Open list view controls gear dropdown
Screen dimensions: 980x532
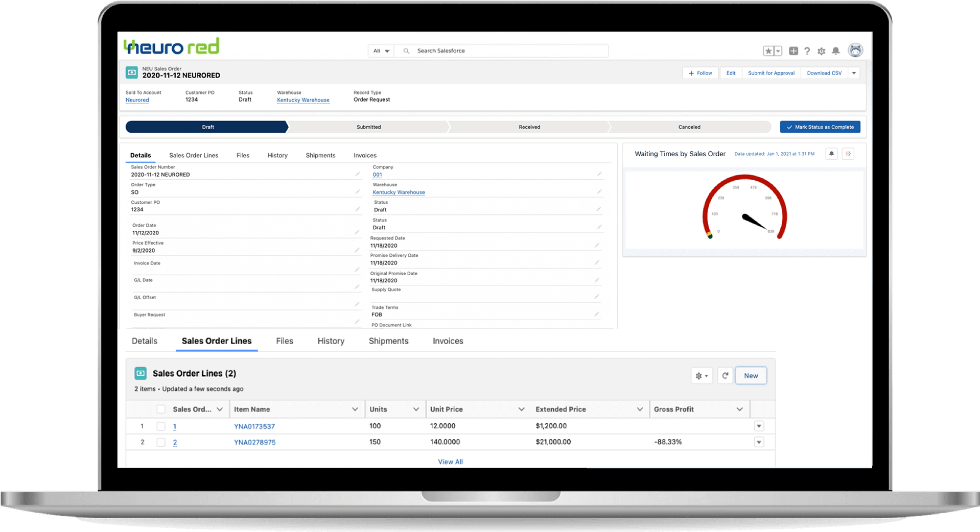coord(702,376)
